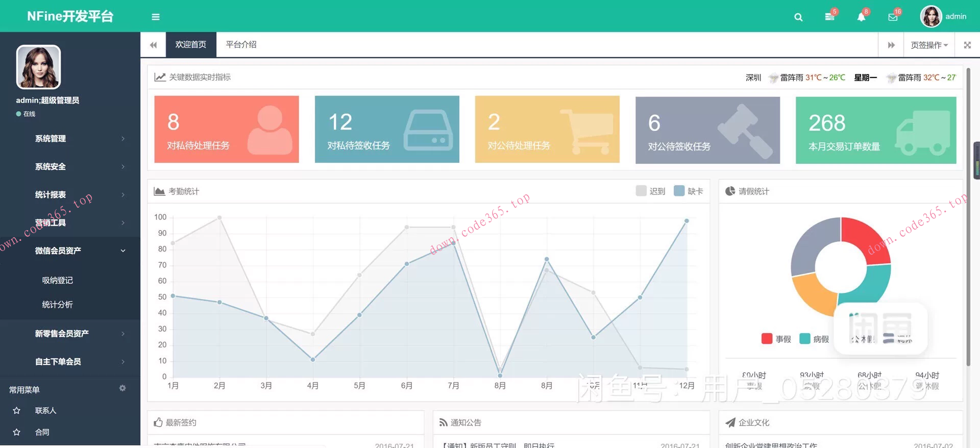Click the gear icon beside 常用菜单
This screenshot has width=980, height=448.
[122, 388]
